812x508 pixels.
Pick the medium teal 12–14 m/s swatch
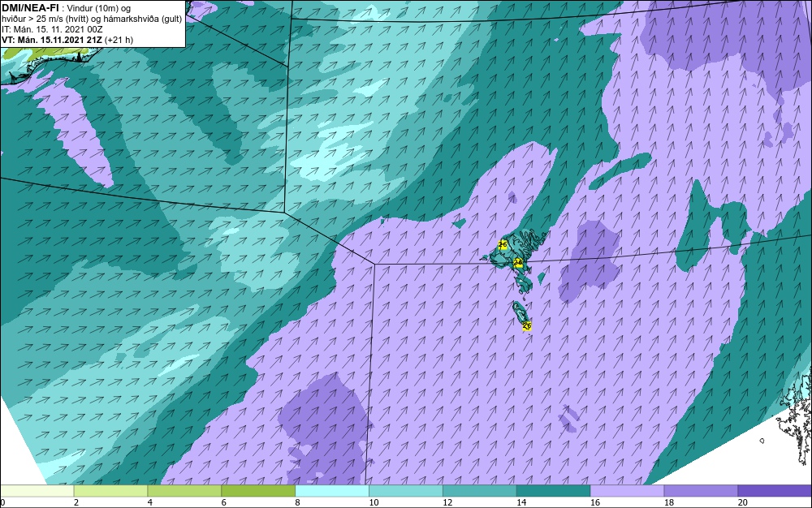480,490
